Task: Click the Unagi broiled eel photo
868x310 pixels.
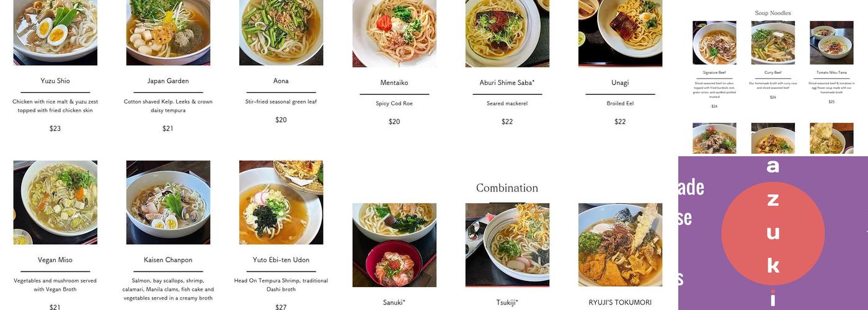Action: coord(620,33)
